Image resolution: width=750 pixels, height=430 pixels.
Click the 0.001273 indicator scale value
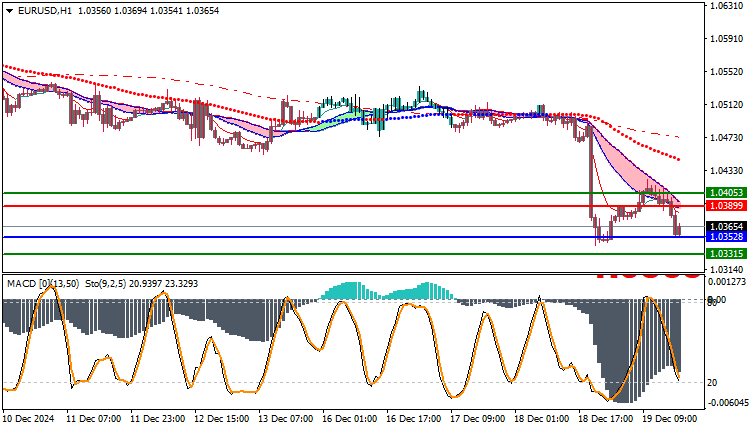pyautogui.click(x=727, y=281)
